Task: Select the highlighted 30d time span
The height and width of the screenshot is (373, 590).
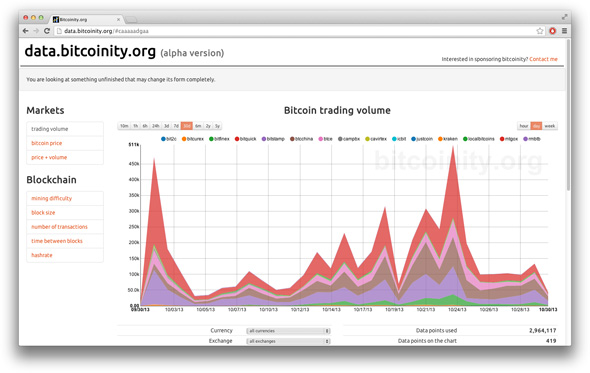Action: (x=187, y=126)
